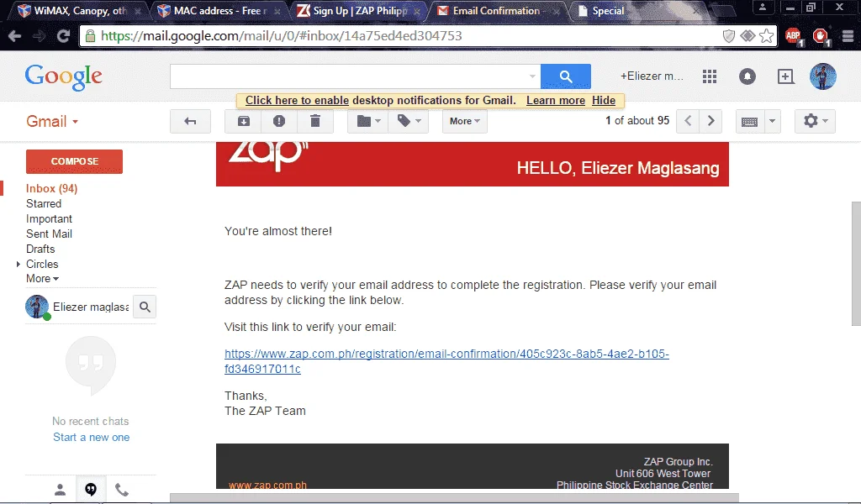Open the Important folder
The height and width of the screenshot is (504, 861).
pyautogui.click(x=49, y=219)
